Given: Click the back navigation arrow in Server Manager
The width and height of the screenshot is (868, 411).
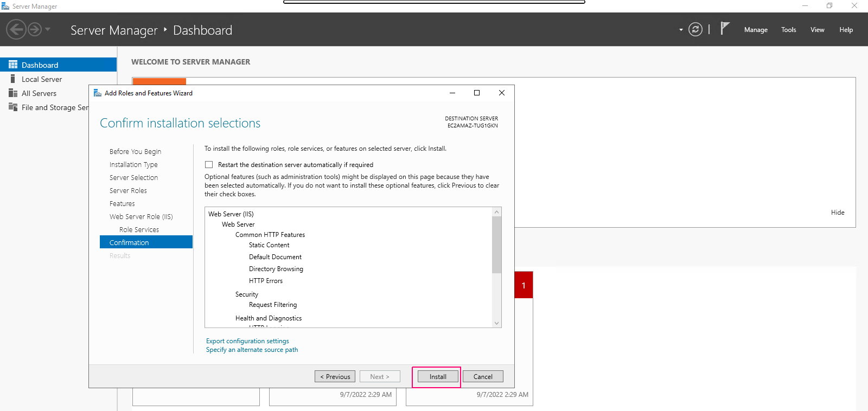Looking at the screenshot, I should 16,29.
